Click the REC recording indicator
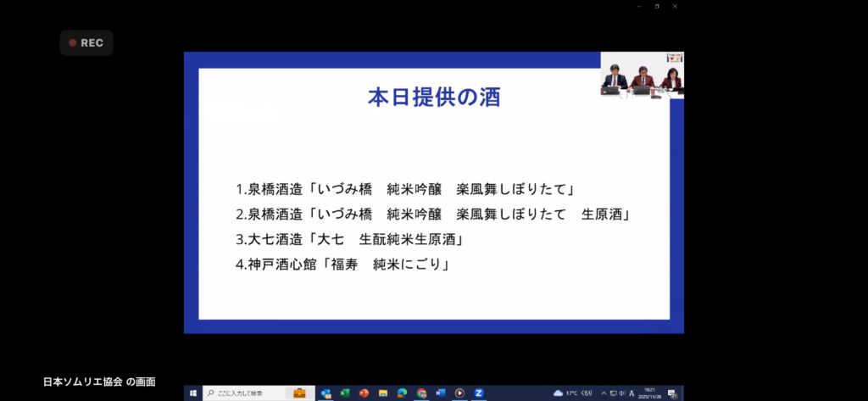The width and height of the screenshot is (868, 401). (x=86, y=42)
